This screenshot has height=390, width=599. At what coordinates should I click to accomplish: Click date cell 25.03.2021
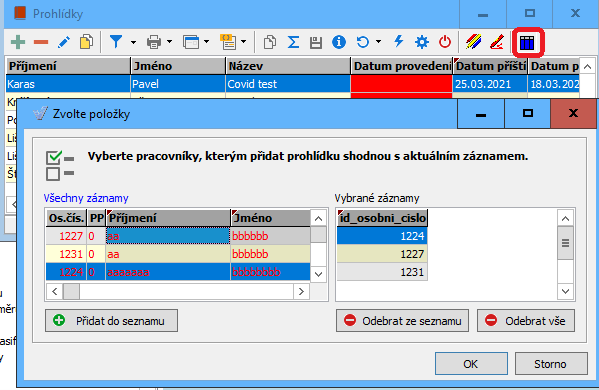pyautogui.click(x=490, y=84)
